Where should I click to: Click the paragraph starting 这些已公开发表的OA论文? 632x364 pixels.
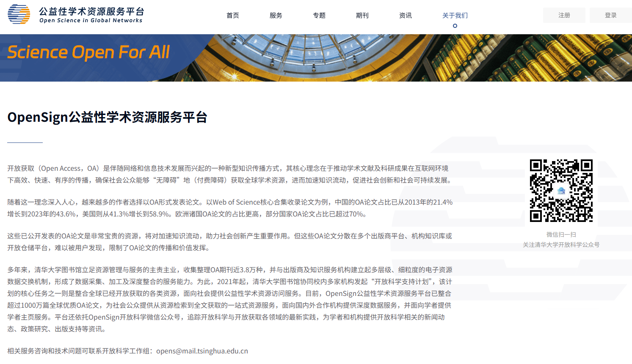coord(230,242)
